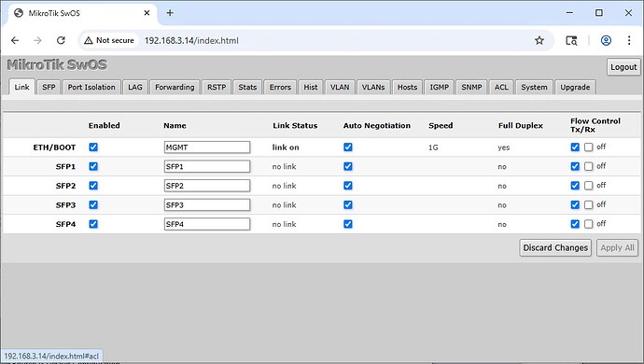This screenshot has height=364, width=644.
Task: Open the Chrome three-dot menu
Action: click(x=629, y=40)
